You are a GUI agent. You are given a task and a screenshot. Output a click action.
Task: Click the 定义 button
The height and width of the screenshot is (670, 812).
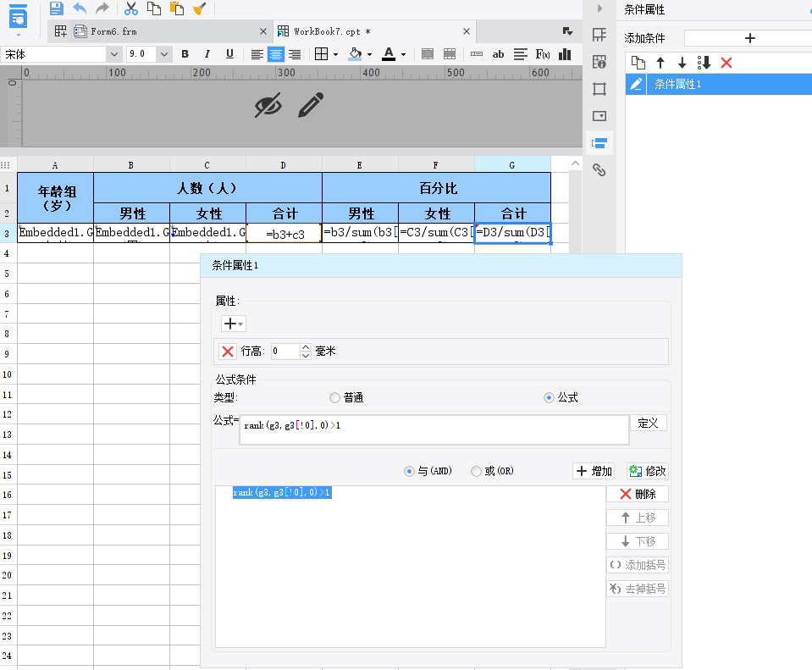[x=648, y=423]
